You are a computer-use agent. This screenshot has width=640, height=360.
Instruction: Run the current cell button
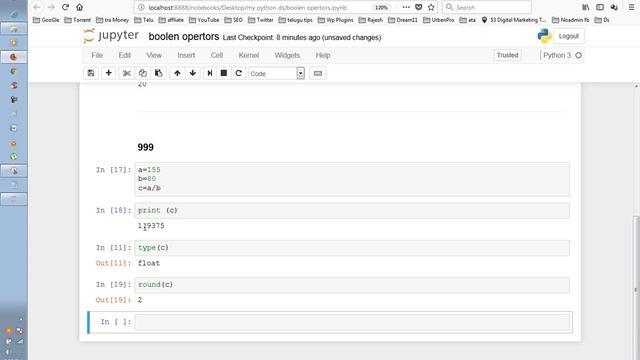pos(209,73)
